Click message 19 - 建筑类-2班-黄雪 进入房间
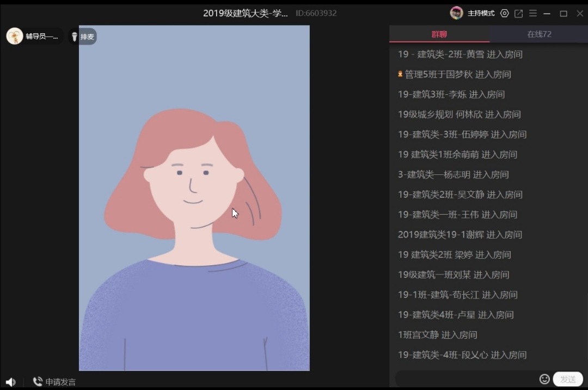Image resolution: width=588 pixels, height=390 pixels. pos(460,54)
